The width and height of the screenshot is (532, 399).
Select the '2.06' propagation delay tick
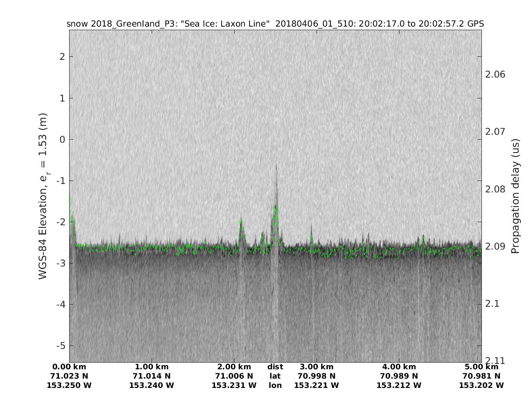pos(495,74)
